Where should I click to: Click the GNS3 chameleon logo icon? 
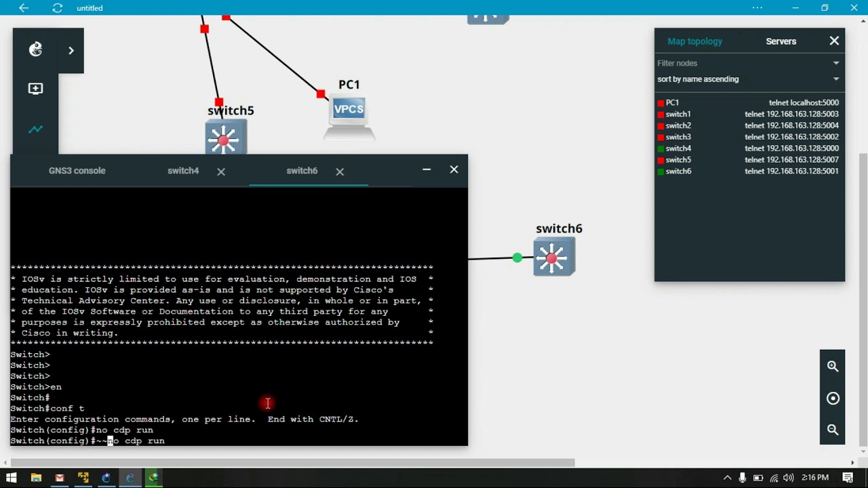tap(35, 49)
